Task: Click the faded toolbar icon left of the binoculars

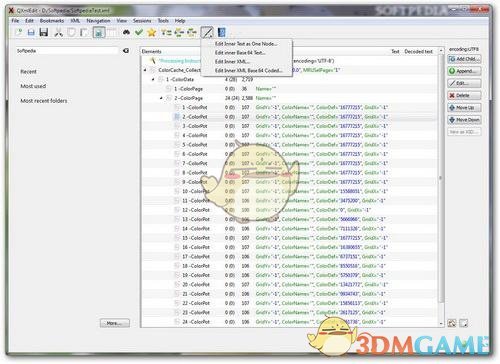Action: point(112,32)
